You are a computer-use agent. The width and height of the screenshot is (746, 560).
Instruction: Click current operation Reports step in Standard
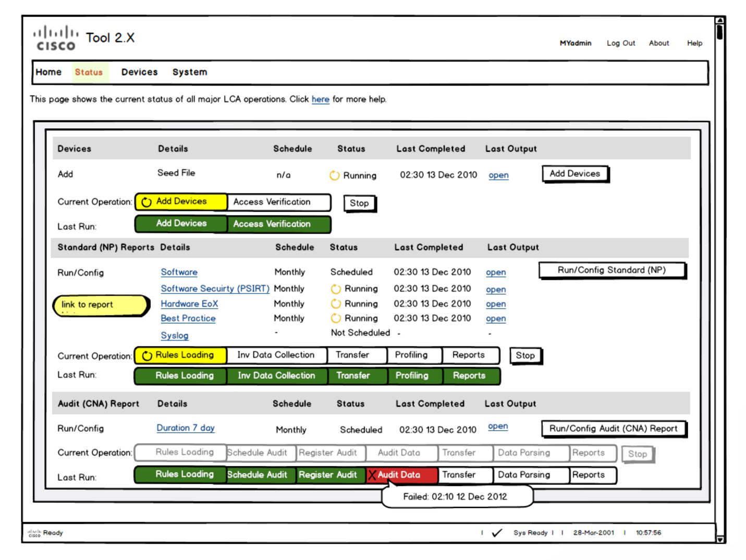[x=471, y=355]
